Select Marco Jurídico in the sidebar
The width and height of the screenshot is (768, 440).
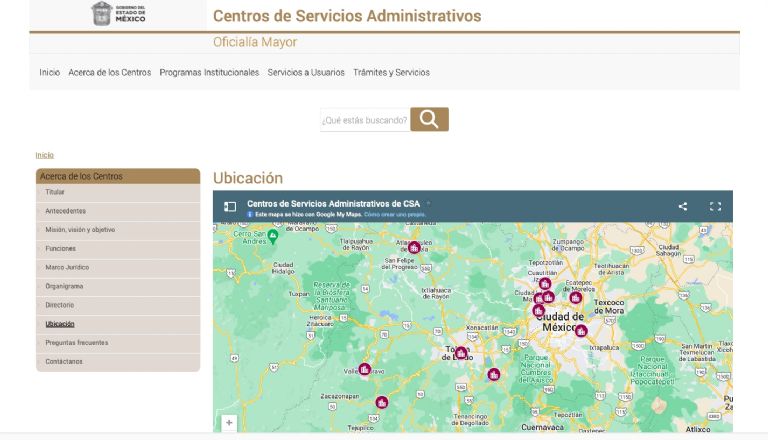(118, 268)
